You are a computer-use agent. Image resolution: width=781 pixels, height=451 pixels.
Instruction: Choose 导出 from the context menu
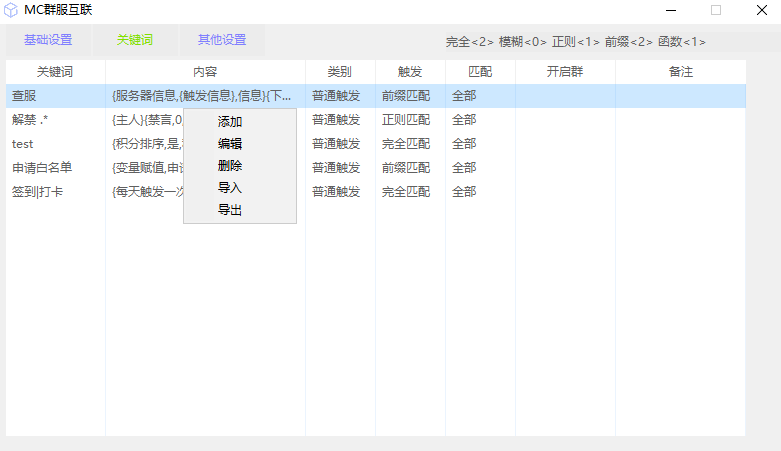pos(230,210)
